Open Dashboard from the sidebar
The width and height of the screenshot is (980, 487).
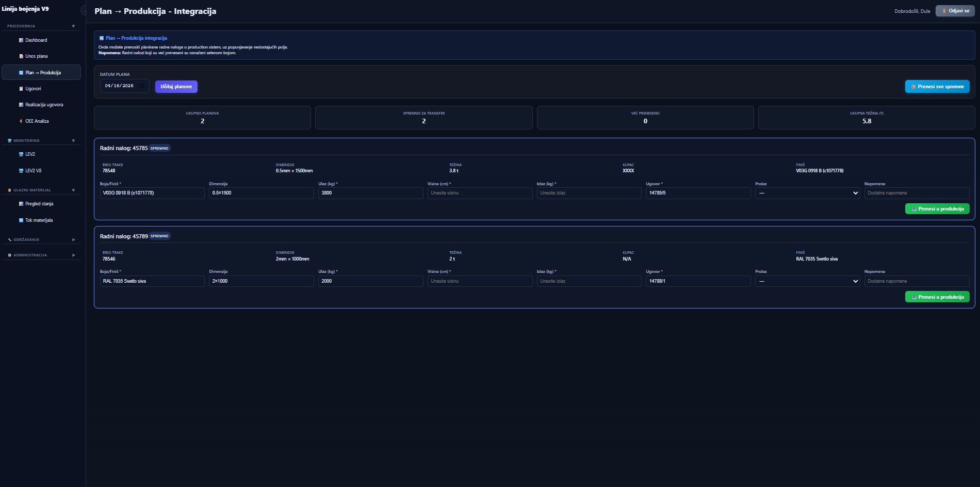[x=41, y=40]
